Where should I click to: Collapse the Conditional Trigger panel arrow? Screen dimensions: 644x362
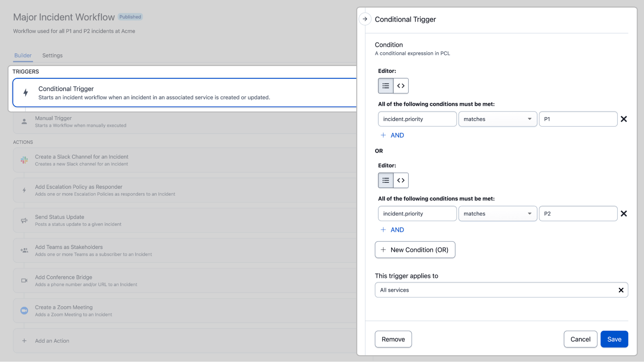click(x=365, y=19)
